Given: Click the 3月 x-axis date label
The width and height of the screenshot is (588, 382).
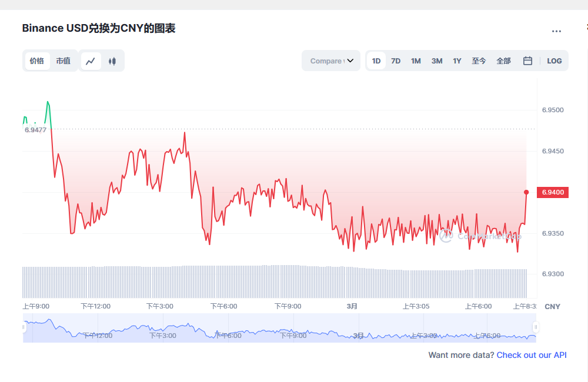Looking at the screenshot, I should [x=352, y=306].
